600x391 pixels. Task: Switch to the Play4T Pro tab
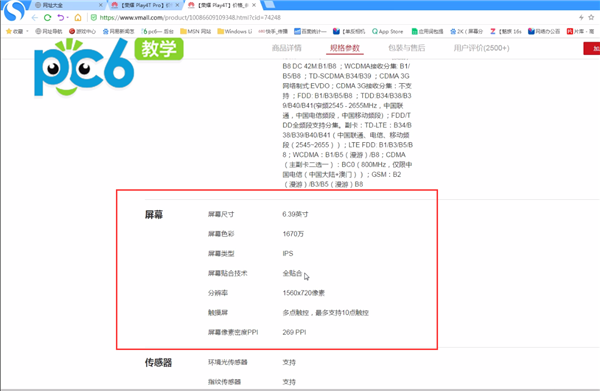tap(145, 5)
